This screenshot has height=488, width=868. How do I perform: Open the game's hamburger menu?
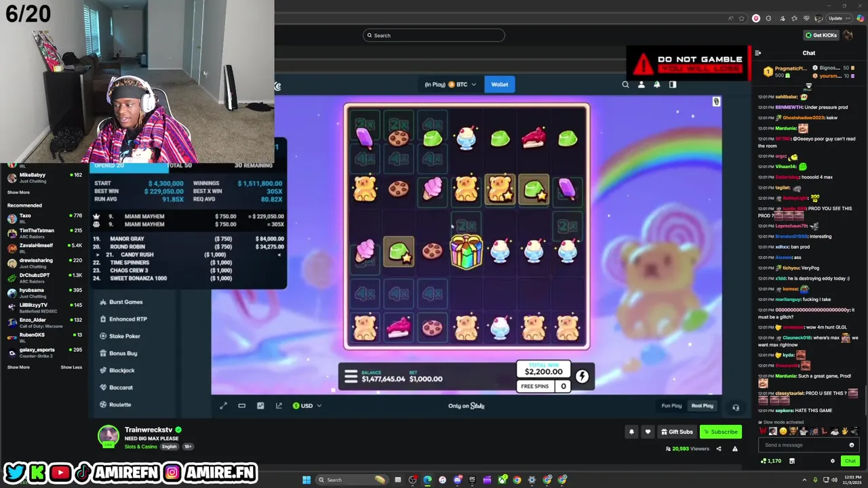click(x=351, y=377)
